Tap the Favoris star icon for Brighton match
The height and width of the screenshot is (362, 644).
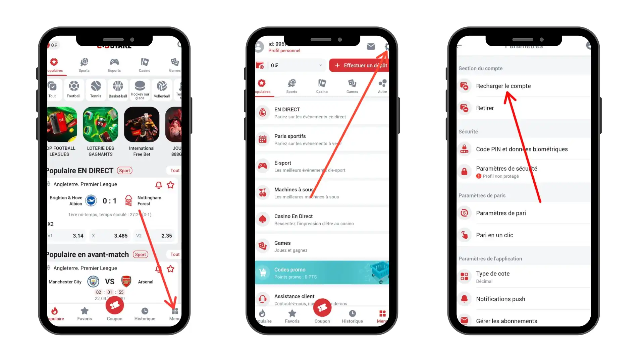pyautogui.click(x=171, y=185)
